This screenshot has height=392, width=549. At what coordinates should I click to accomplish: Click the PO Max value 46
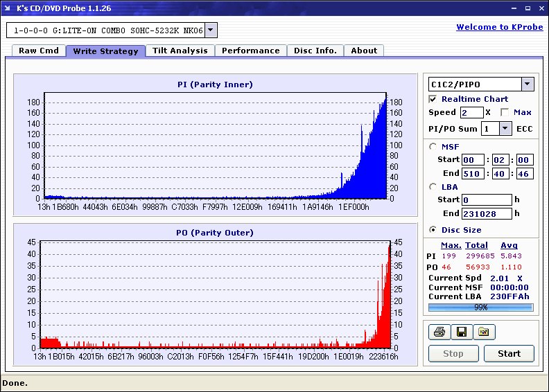point(446,267)
